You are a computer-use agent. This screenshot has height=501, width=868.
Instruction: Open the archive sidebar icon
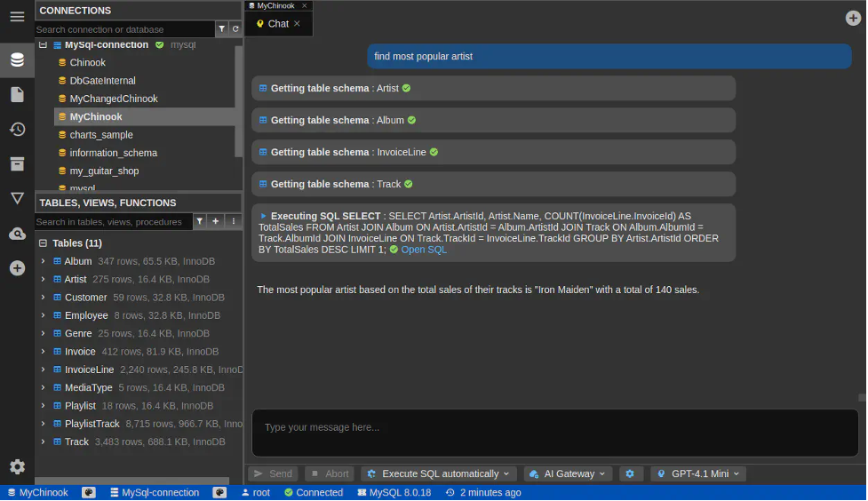(x=17, y=163)
